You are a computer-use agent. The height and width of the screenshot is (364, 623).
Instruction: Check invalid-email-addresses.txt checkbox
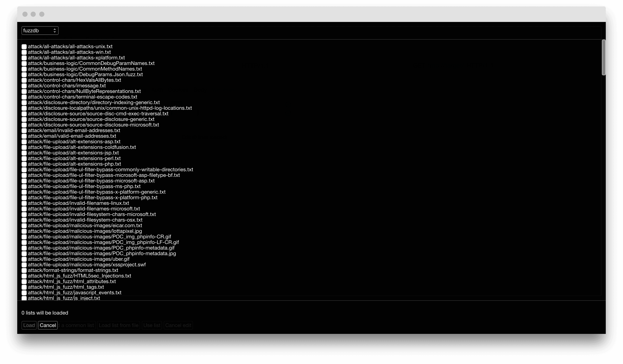click(x=24, y=131)
